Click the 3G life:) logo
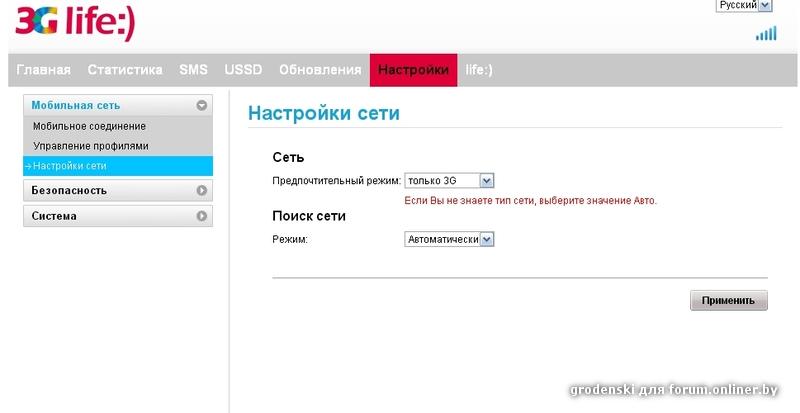 (76, 22)
